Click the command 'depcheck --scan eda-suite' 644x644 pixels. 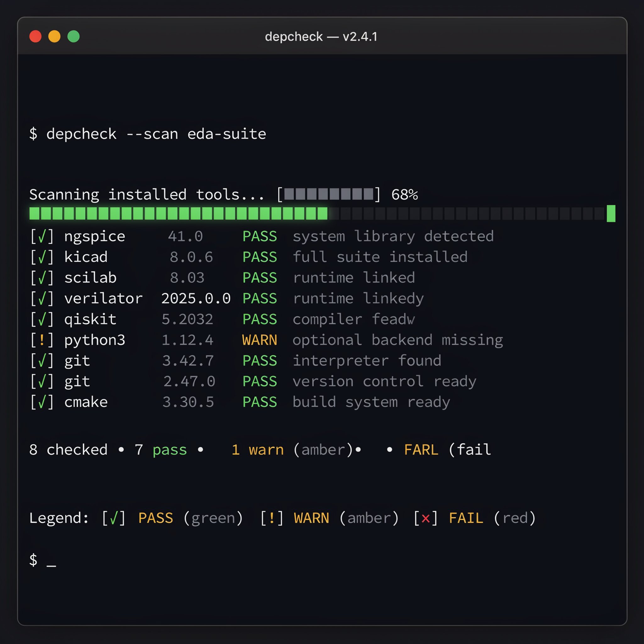pyautogui.click(x=156, y=134)
